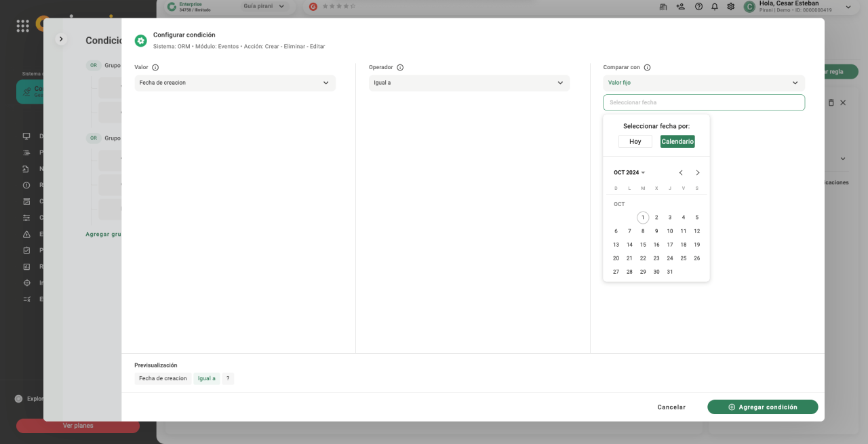Open OCT 2024 month-year selector
Image resolution: width=868 pixels, height=444 pixels.
629,173
